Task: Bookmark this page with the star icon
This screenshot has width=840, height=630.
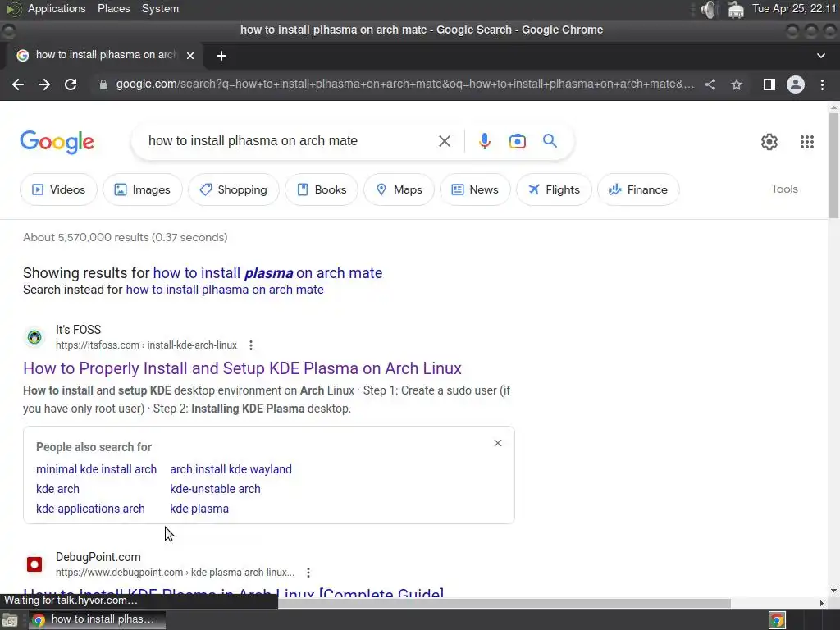Action: (737, 84)
